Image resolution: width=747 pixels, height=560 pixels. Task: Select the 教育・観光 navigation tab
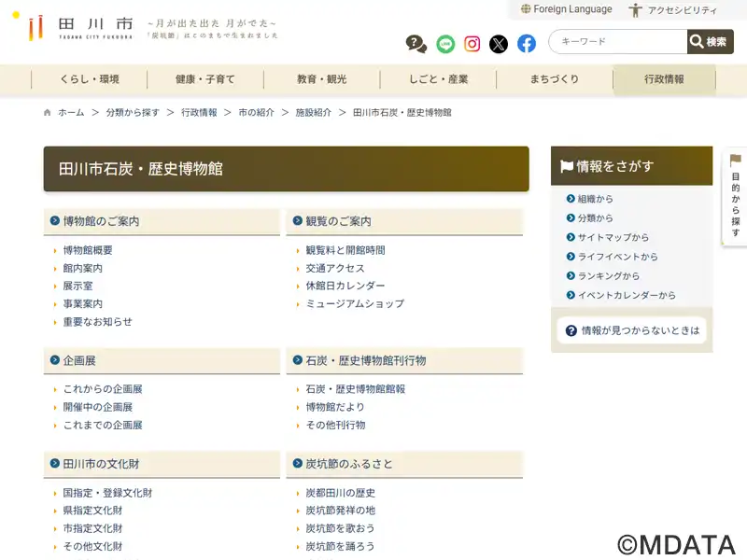(x=321, y=79)
